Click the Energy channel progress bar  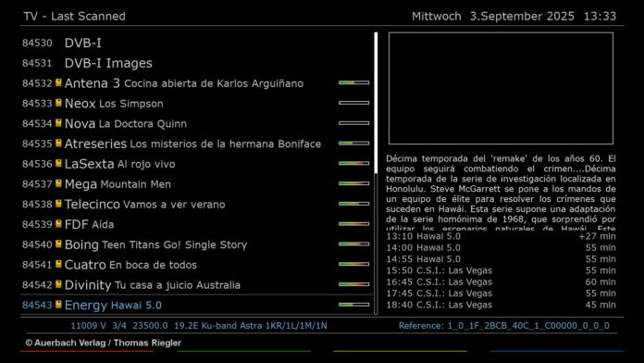pos(354,305)
